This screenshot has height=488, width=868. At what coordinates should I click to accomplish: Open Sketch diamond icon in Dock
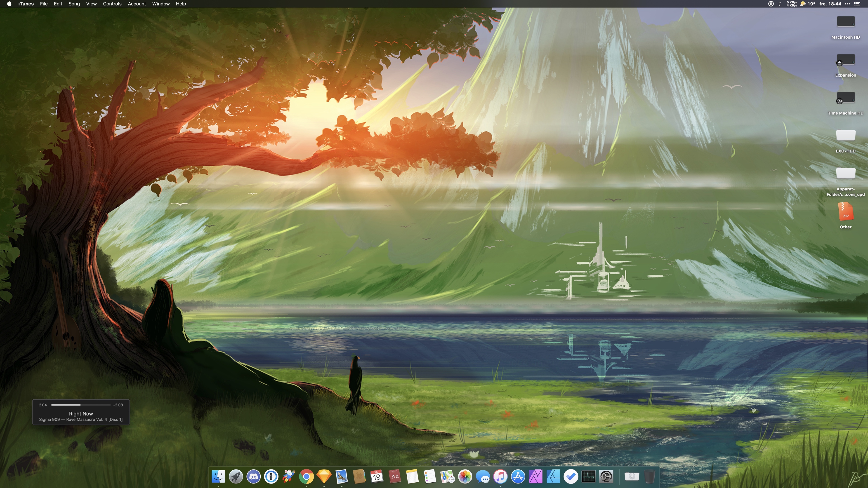pos(324,476)
